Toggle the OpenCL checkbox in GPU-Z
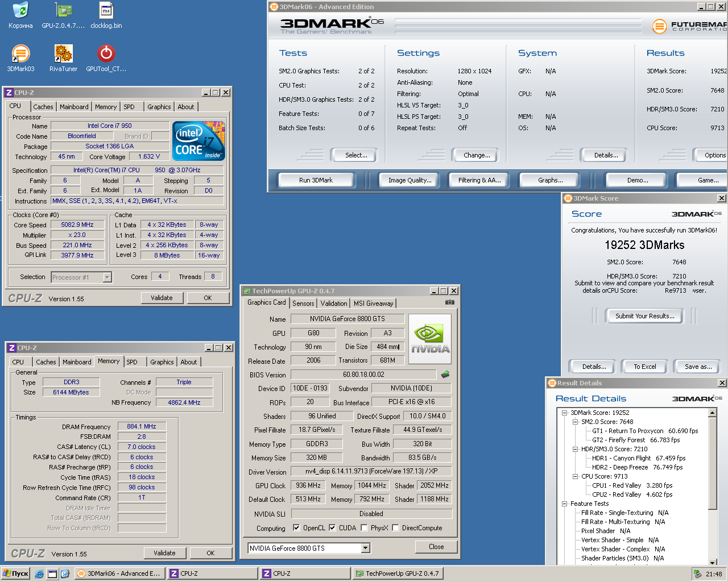This screenshot has width=728, height=582. 296,527
